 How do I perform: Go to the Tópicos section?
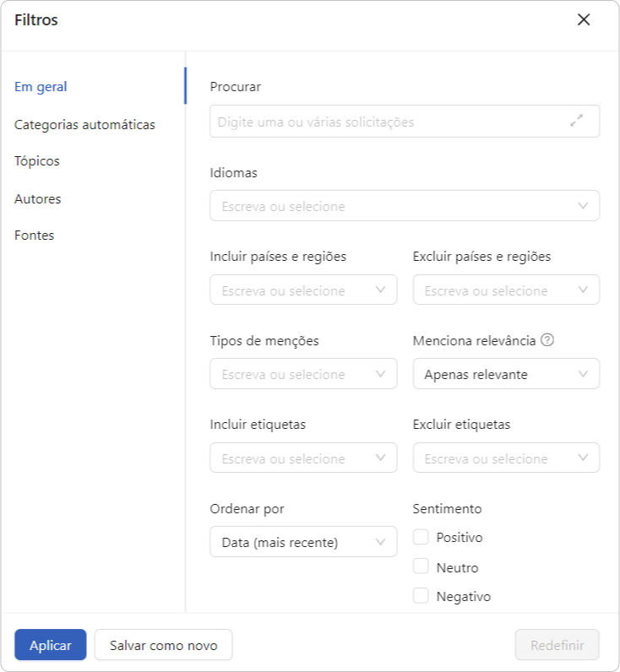(x=37, y=161)
